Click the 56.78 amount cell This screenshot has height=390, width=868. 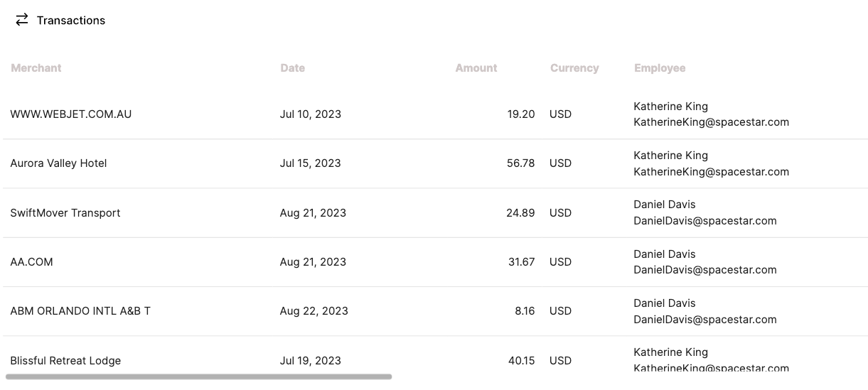[x=520, y=163]
